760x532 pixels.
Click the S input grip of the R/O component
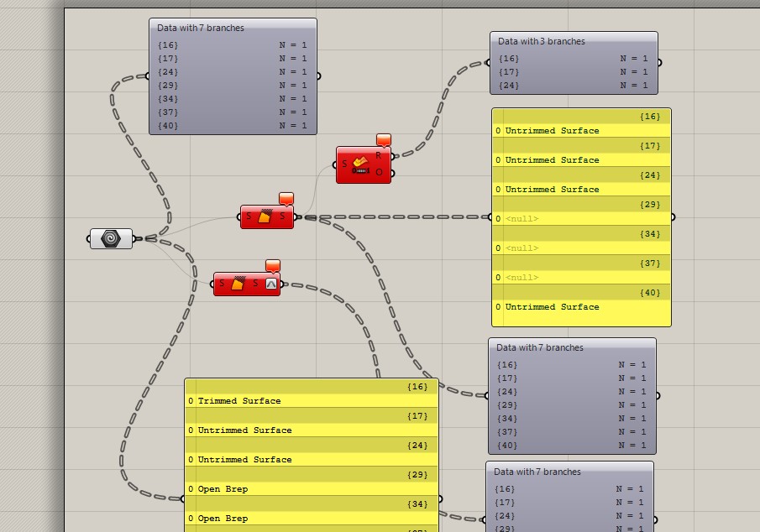click(334, 164)
